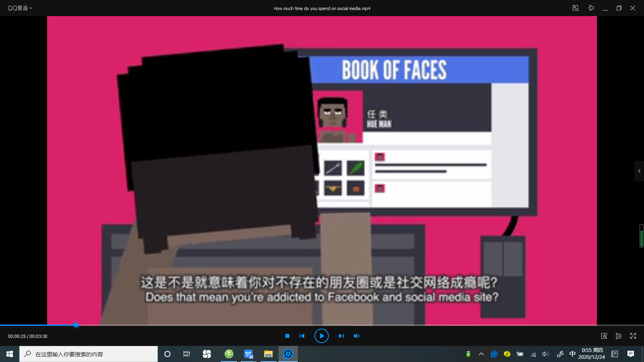Click the seek bar playback position handle
644x362 pixels.
point(76,325)
